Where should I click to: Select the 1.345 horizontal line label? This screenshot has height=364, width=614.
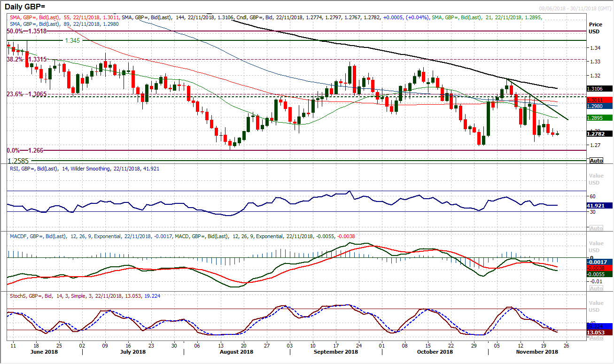73,41
